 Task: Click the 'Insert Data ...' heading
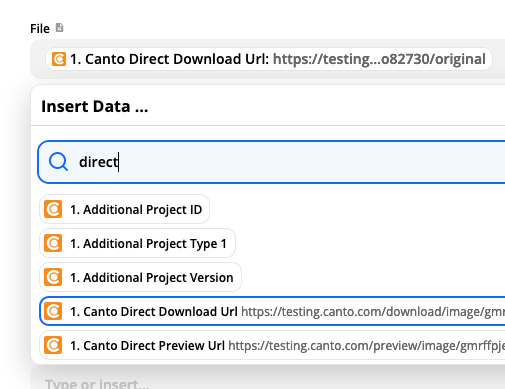(x=95, y=107)
